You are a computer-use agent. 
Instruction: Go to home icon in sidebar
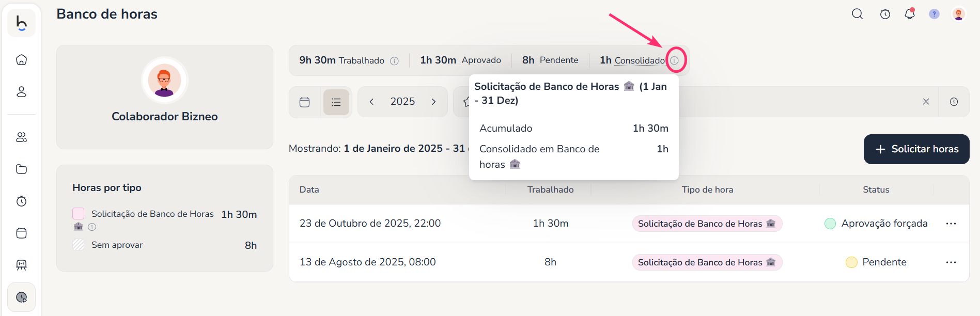(x=22, y=60)
